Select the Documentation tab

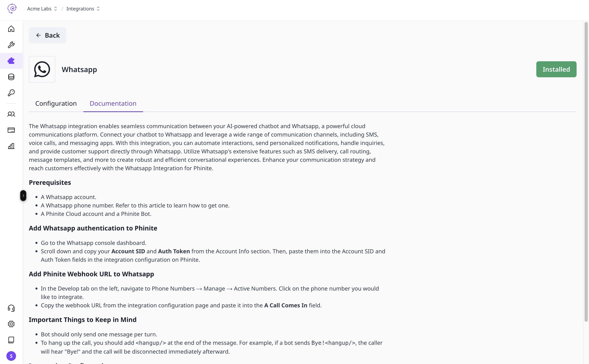tap(113, 104)
